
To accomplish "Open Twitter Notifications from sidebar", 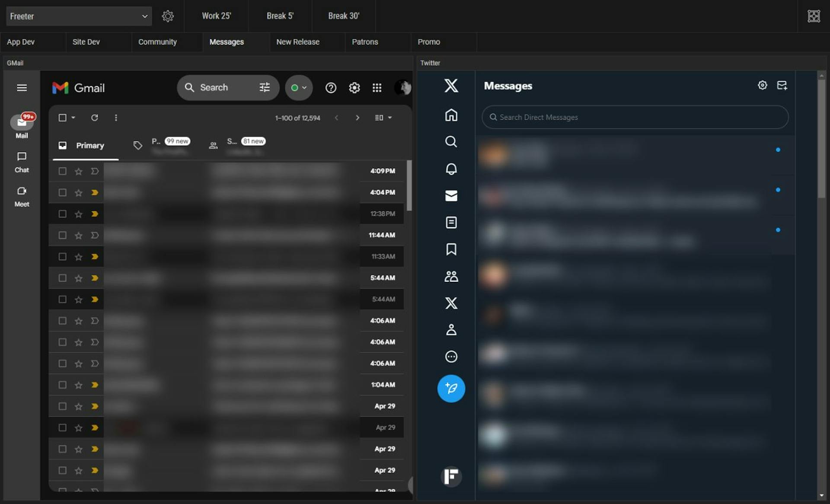I will point(451,169).
